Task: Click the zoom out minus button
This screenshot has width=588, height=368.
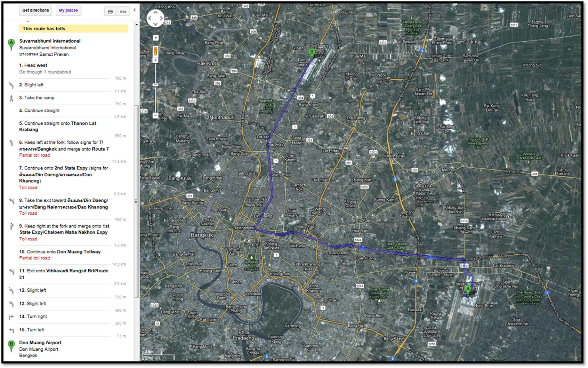Action: click(x=155, y=115)
